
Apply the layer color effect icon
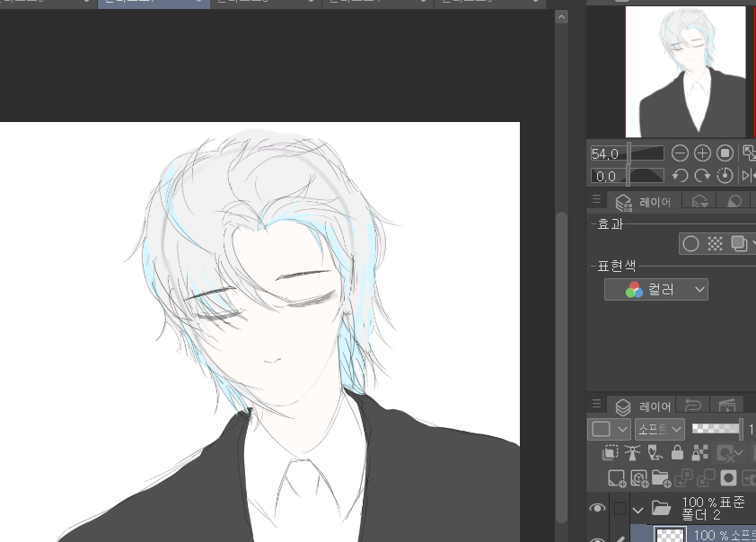(x=739, y=244)
